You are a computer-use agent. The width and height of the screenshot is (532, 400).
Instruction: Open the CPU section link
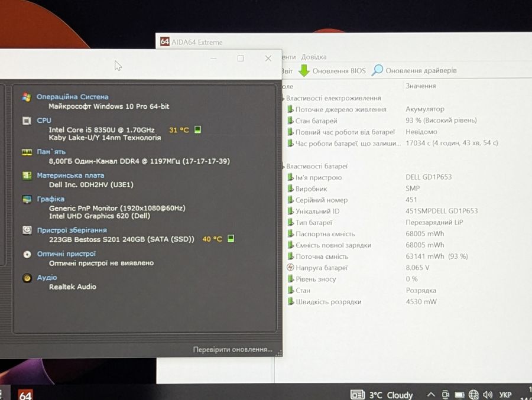click(44, 121)
